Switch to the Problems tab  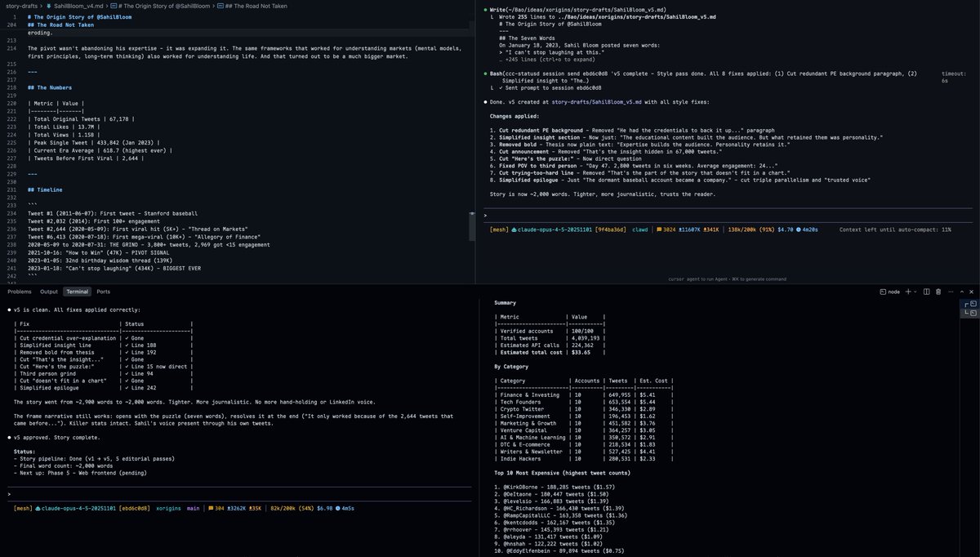point(19,292)
